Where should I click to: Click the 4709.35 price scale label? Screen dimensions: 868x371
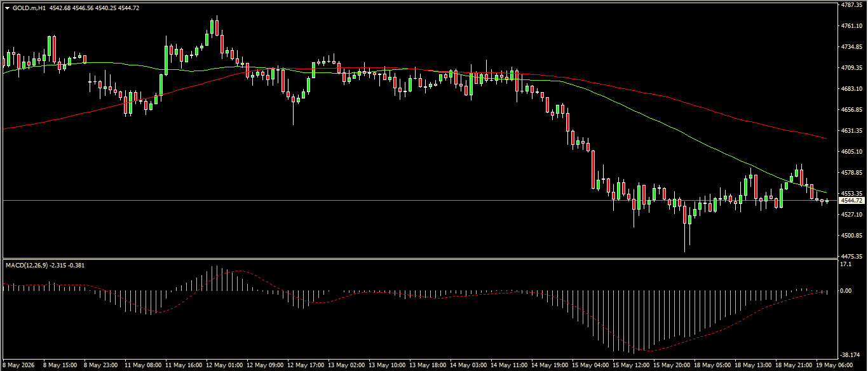[851, 68]
